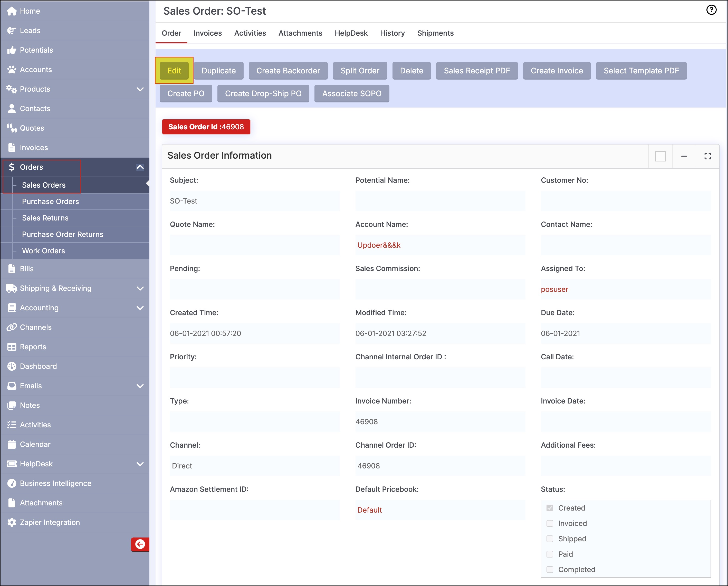Click the help question mark icon

tap(711, 10)
